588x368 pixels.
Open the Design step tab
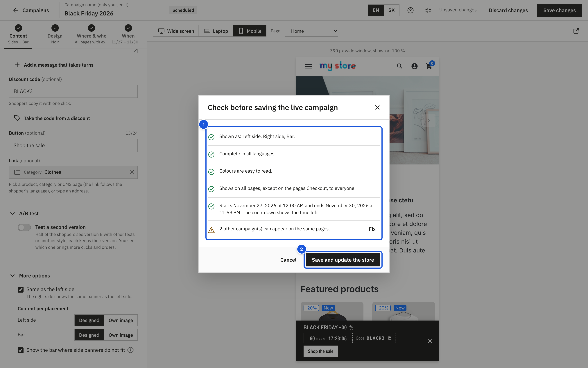pyautogui.click(x=55, y=34)
